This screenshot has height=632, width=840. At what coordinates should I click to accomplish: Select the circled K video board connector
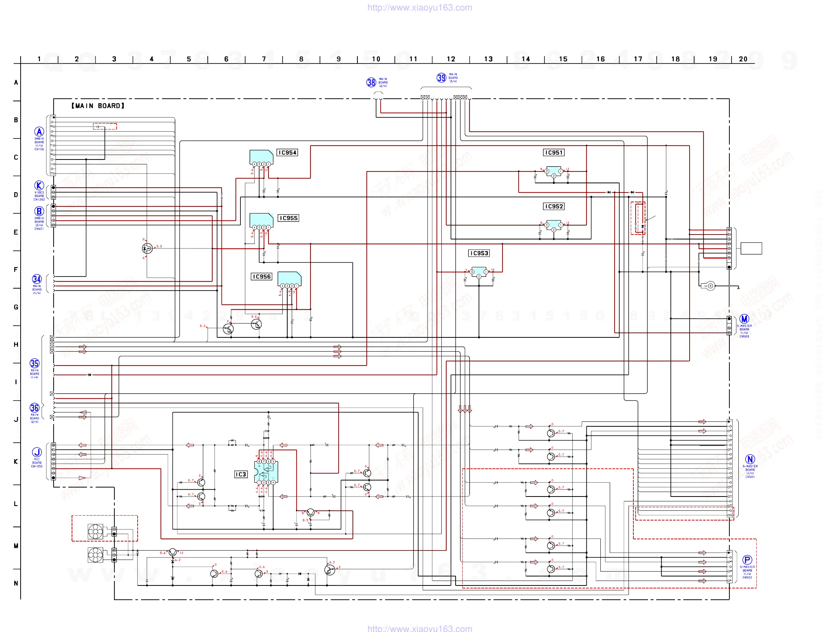click(x=39, y=185)
